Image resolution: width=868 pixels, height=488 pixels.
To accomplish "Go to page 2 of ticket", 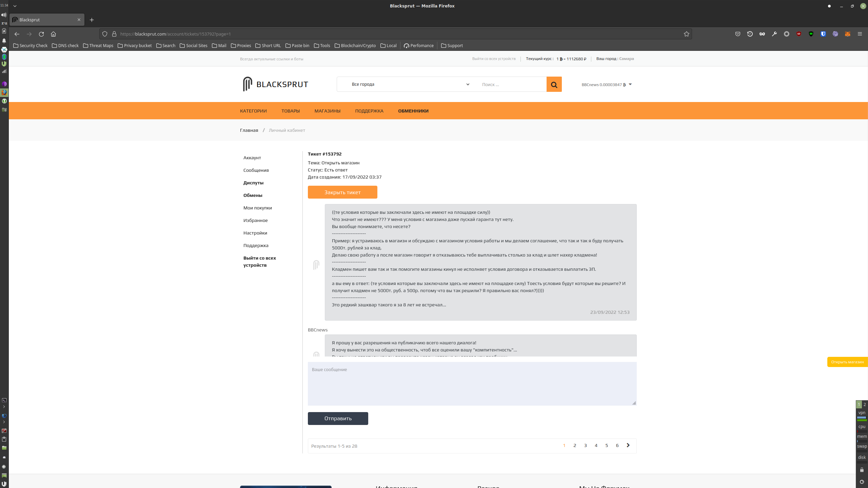I will [x=575, y=445].
